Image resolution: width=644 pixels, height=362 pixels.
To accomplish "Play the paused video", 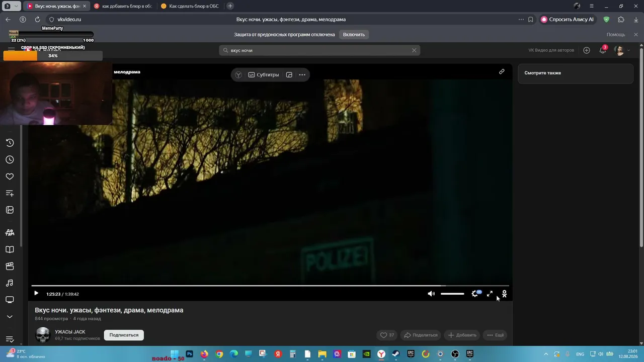I will coord(36,294).
